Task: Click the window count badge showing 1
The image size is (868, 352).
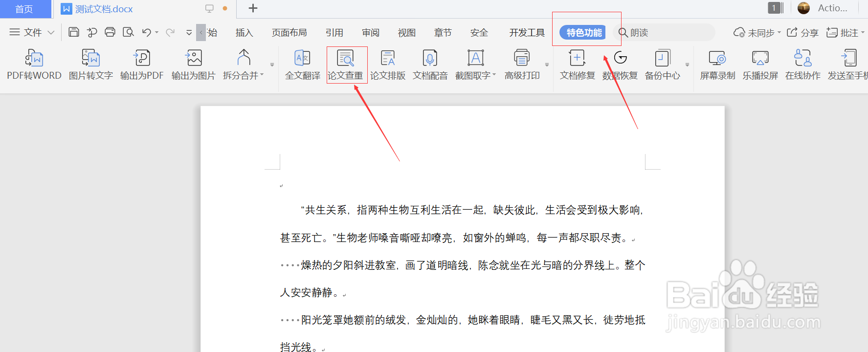Action: [x=774, y=8]
